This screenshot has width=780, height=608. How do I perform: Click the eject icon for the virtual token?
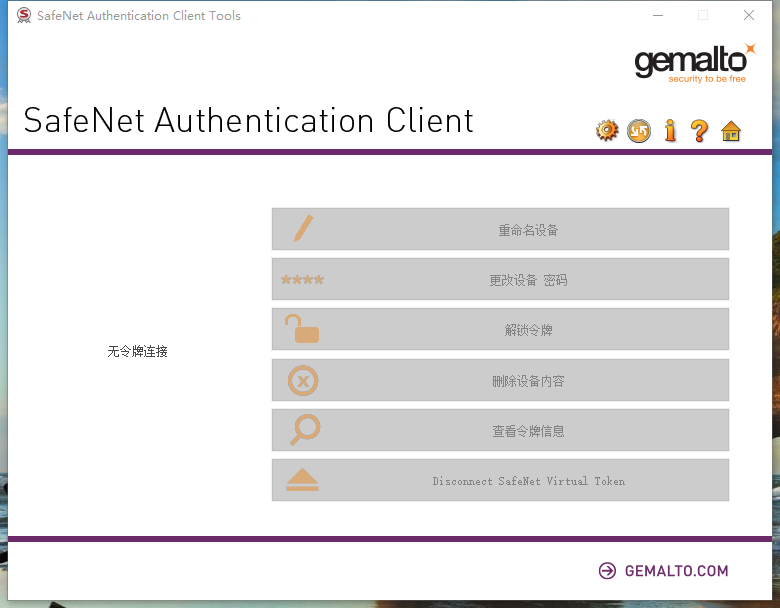click(x=302, y=480)
